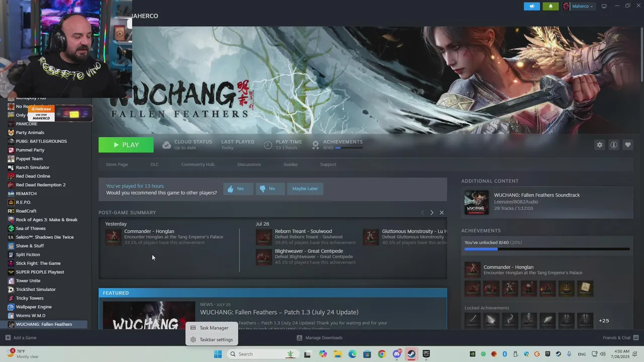Screen dimensions: 644x362
Task: Go to next post-game summary page
Action: [432, 213]
